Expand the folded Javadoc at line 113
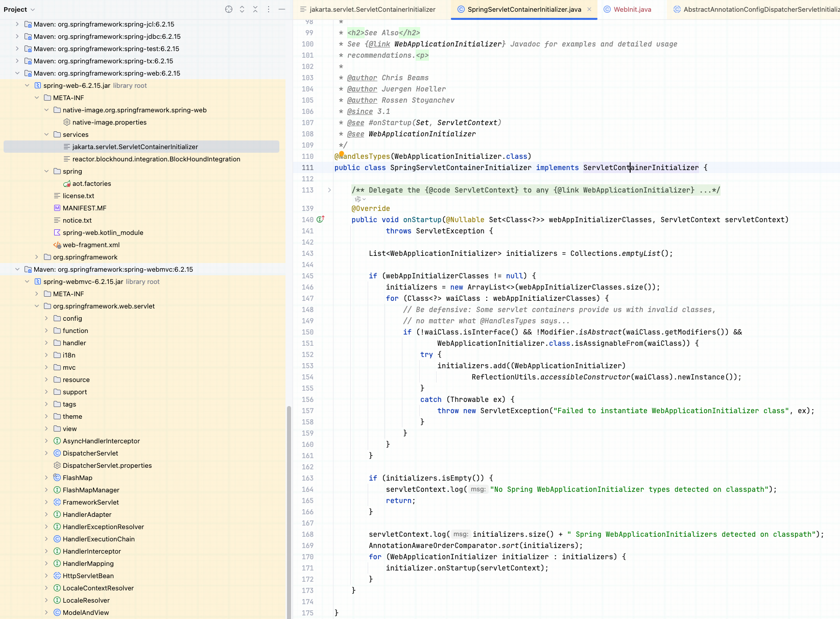 [x=329, y=190]
